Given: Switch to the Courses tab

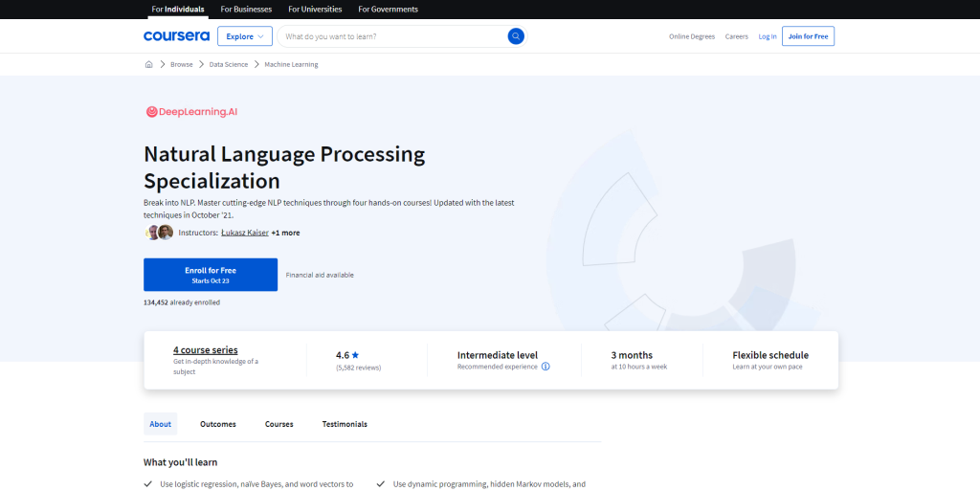Looking at the screenshot, I should [278, 424].
